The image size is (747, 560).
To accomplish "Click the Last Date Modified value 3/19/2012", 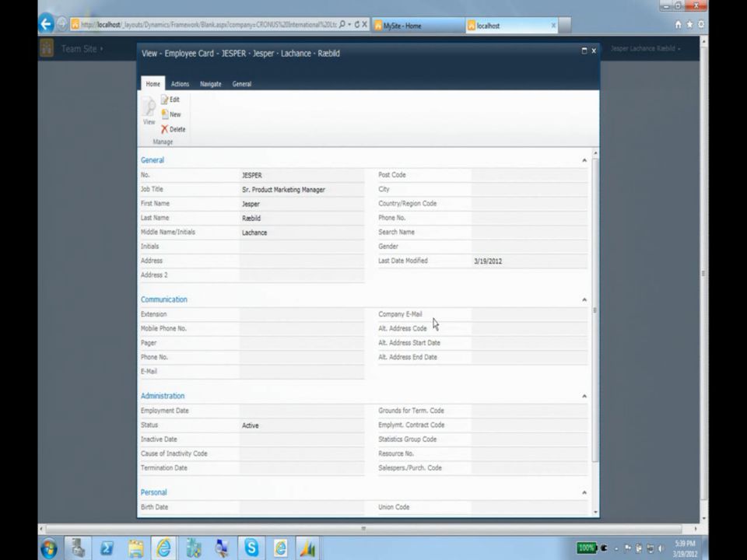I will (x=488, y=261).
